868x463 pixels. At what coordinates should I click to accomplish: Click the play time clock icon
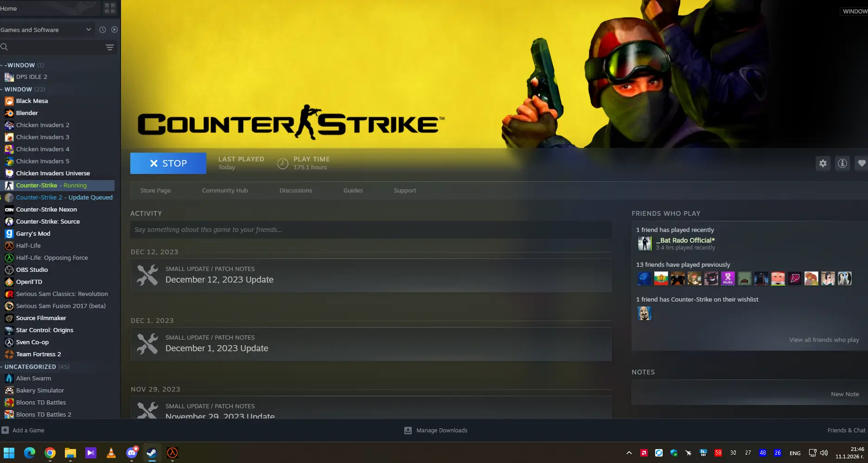(283, 163)
